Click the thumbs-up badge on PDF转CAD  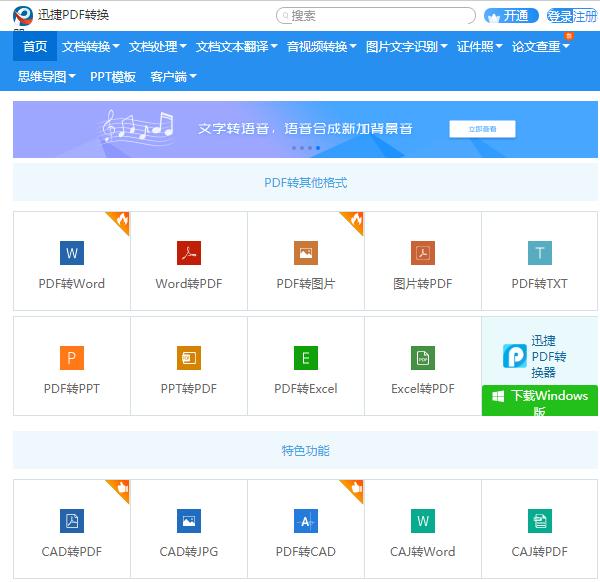pos(354,489)
